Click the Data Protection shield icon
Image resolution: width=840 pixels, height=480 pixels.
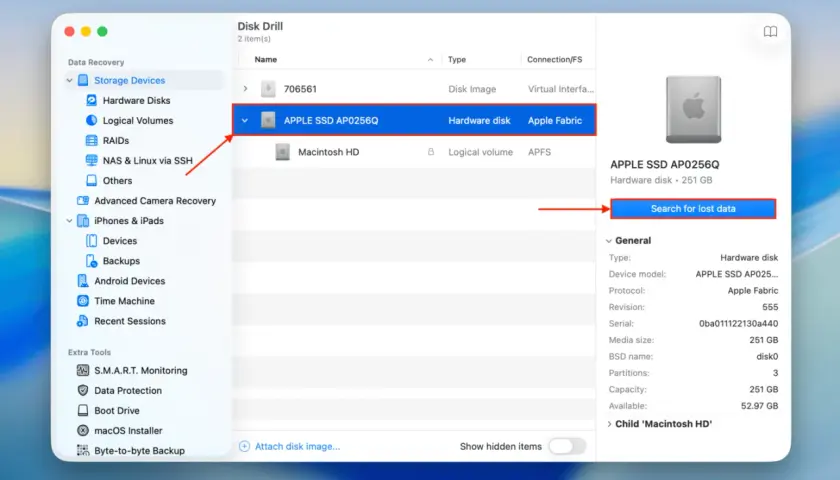[x=83, y=391]
